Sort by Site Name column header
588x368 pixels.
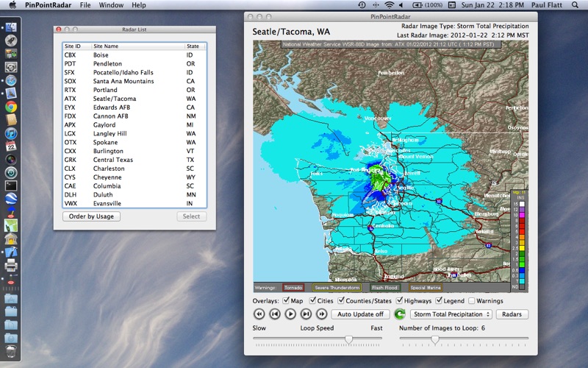click(137, 46)
